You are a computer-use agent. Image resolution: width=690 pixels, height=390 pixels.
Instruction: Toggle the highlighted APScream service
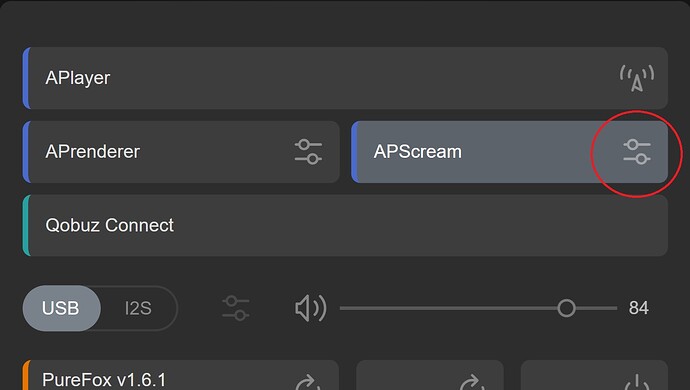[510, 152]
